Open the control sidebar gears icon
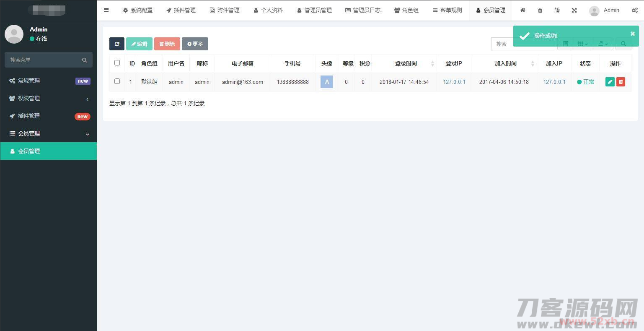 pyautogui.click(x=634, y=10)
